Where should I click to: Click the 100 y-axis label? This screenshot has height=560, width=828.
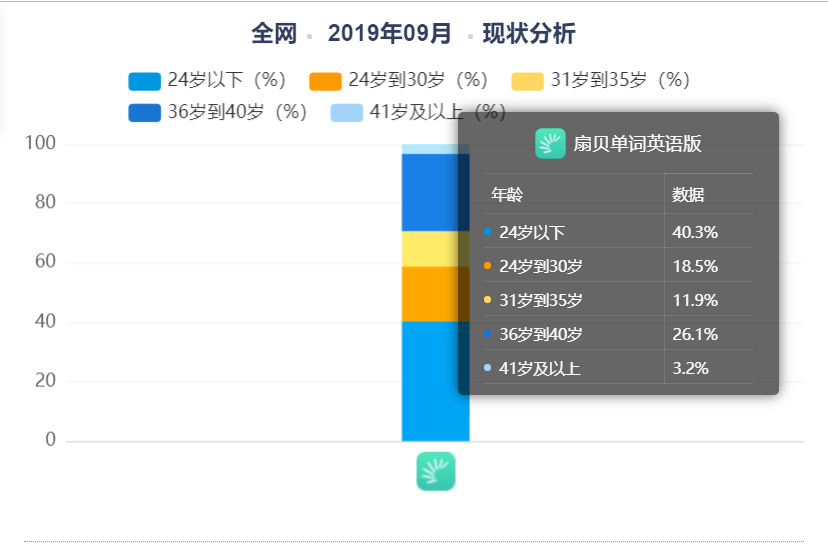[40, 143]
